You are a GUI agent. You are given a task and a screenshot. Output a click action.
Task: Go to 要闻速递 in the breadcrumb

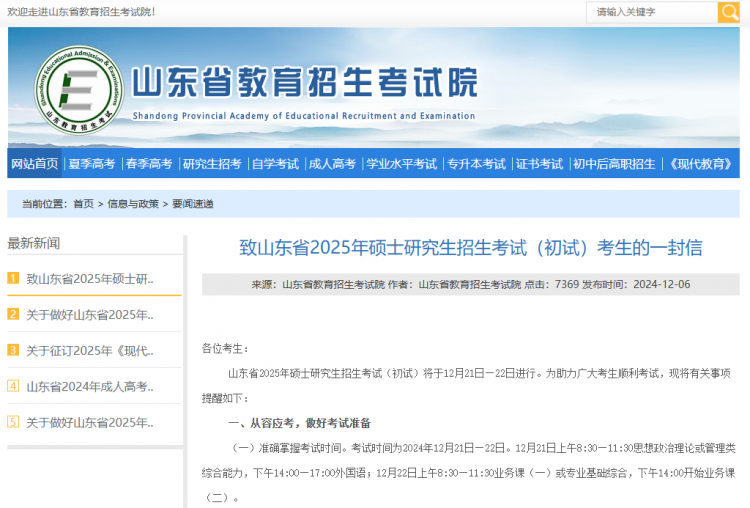click(193, 204)
